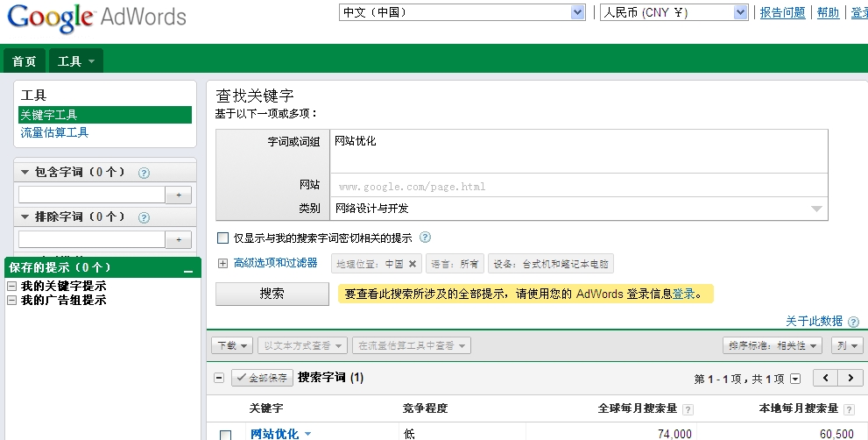Open the 帮助 link
The width and height of the screenshot is (868, 440).
[x=828, y=12]
